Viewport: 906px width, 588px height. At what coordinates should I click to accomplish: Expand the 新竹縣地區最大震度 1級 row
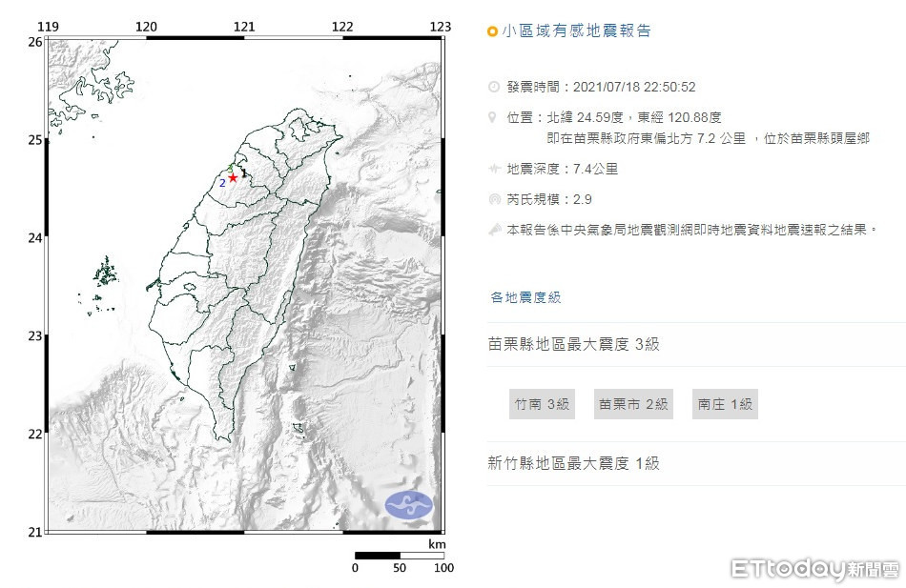point(573,463)
